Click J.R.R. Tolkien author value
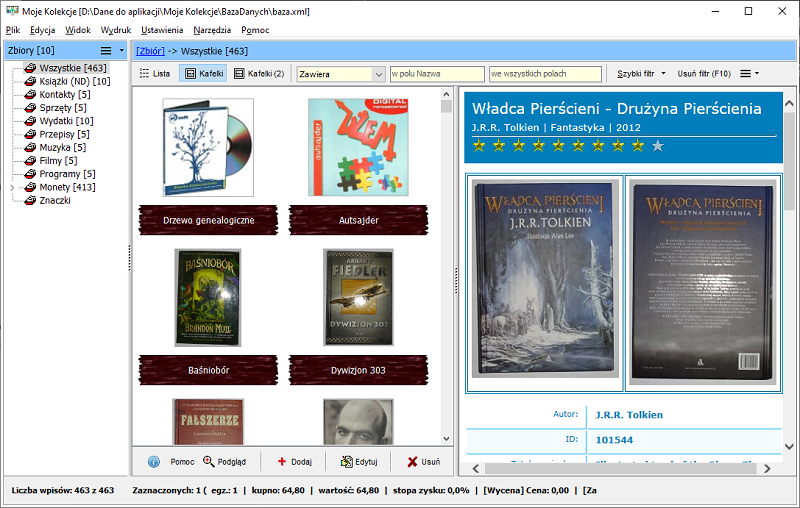 click(629, 415)
